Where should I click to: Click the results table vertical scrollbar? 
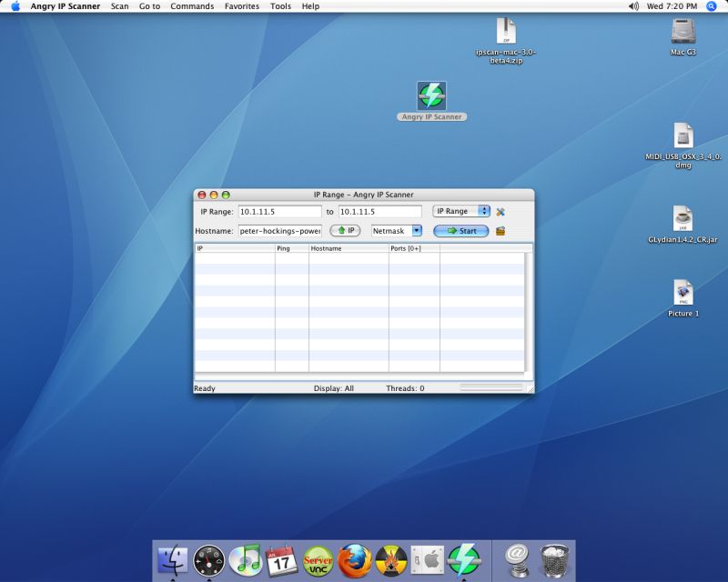click(x=528, y=312)
